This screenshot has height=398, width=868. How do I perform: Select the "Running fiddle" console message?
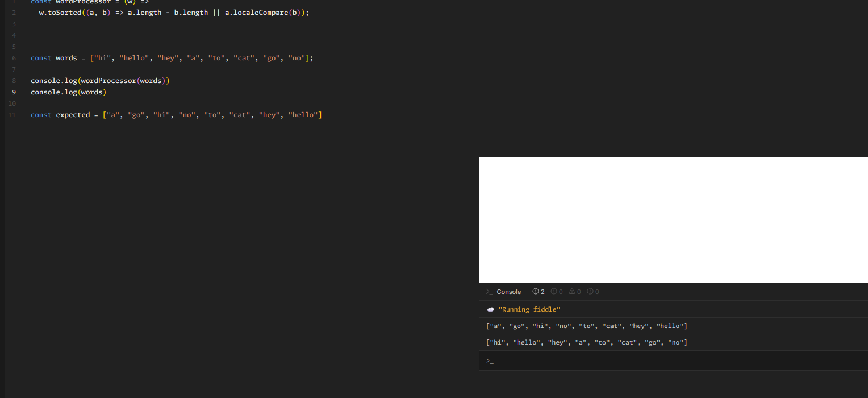529,309
